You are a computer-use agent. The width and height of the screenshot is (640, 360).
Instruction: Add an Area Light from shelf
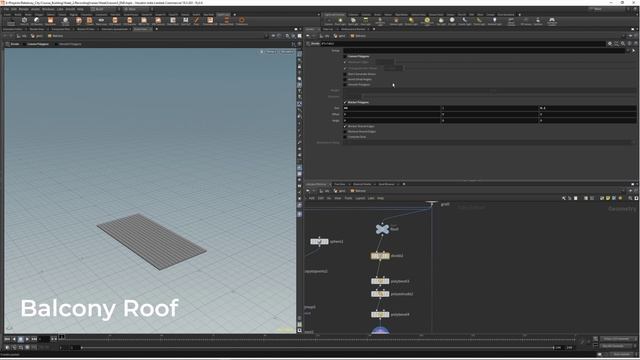tap(366, 21)
